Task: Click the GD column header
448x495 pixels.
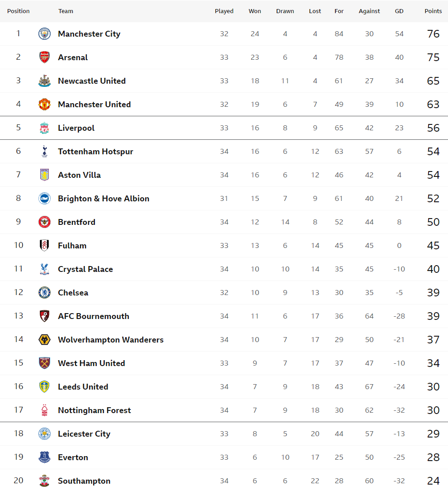Action: [399, 11]
